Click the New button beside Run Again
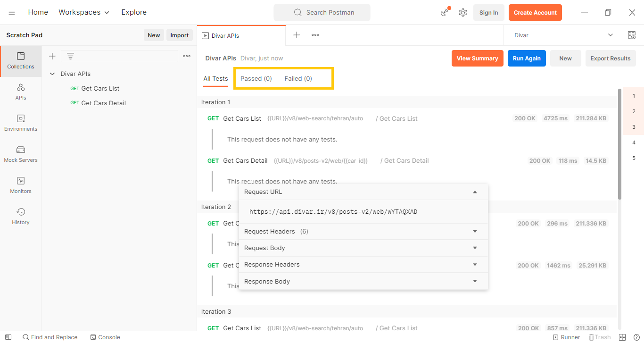This screenshot has width=644, height=343. click(566, 59)
